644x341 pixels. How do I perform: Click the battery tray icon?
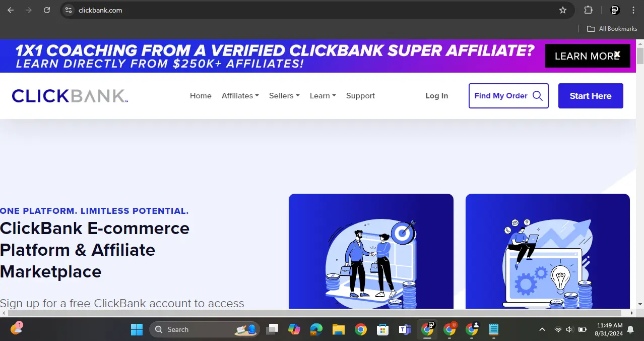[583, 329]
